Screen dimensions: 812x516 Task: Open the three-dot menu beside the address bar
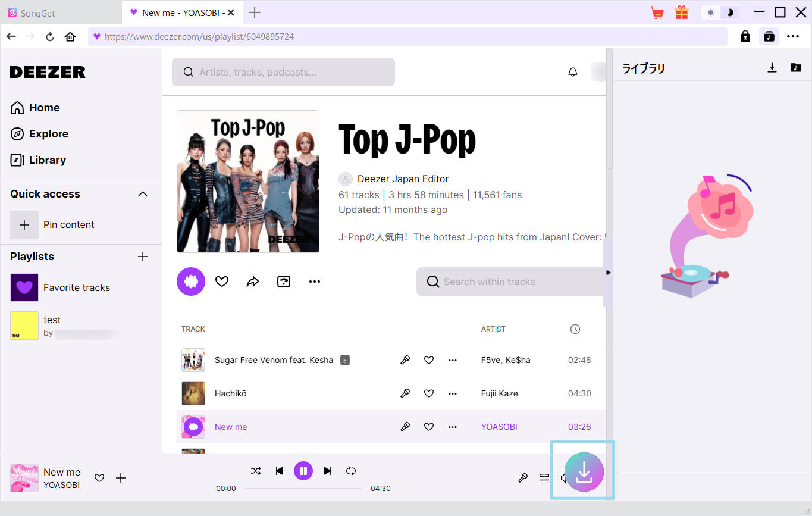[x=793, y=36]
